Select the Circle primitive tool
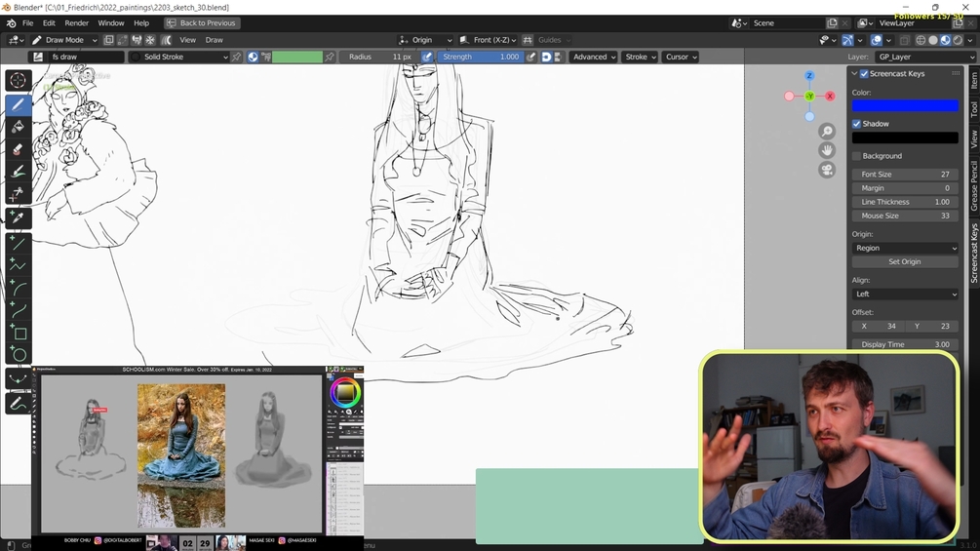Screen dimensions: 980x551 [x=18, y=355]
